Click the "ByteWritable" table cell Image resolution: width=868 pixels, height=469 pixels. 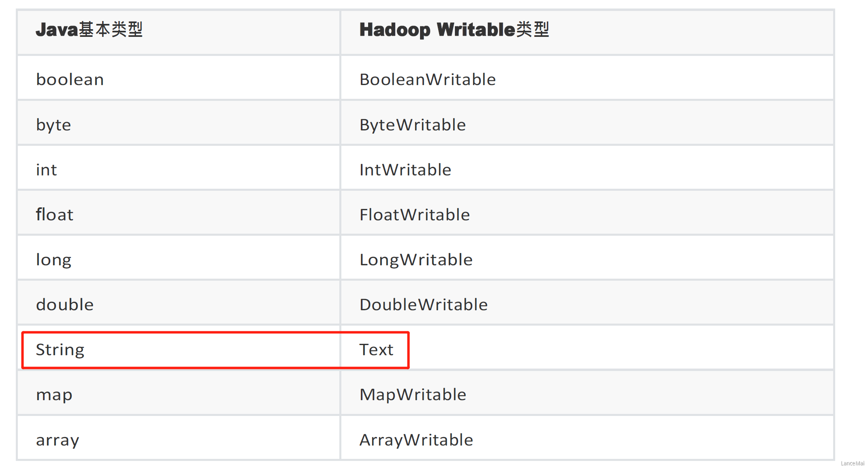[413, 125]
